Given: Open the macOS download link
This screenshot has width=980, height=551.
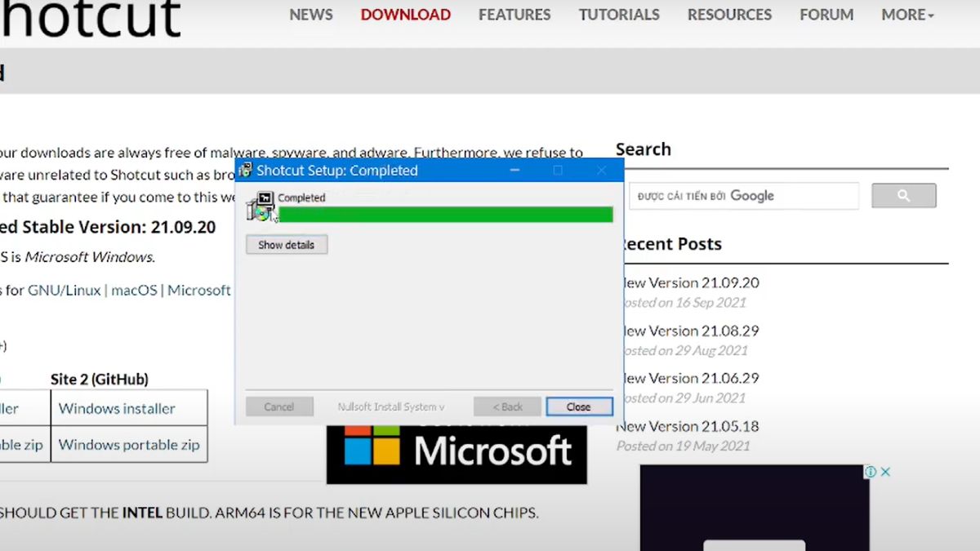Looking at the screenshot, I should click(136, 290).
